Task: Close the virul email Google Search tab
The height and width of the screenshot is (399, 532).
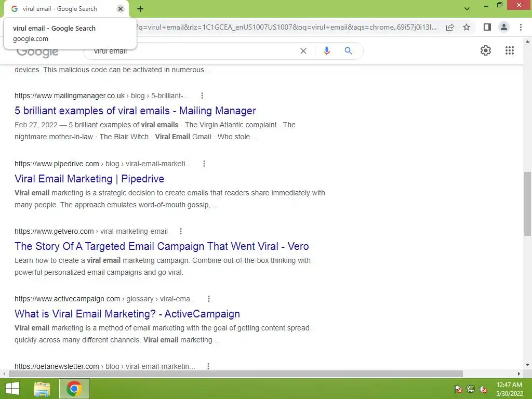Action: 121,9
